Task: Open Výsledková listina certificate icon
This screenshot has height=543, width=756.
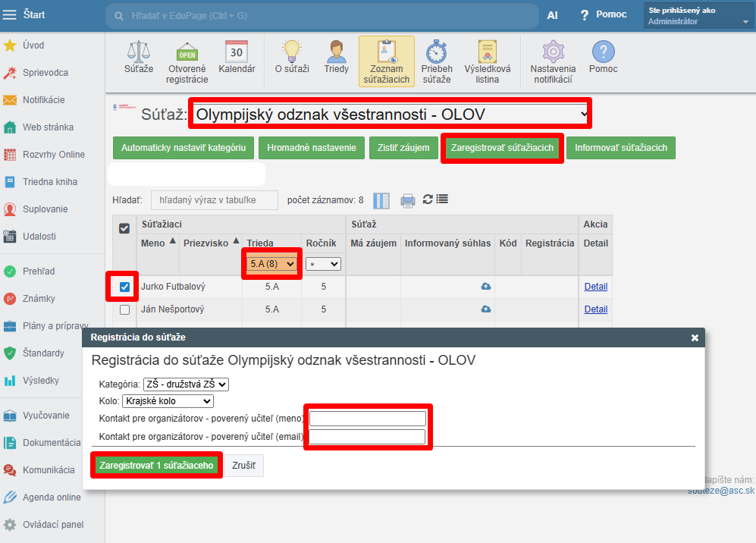Action: [487, 52]
